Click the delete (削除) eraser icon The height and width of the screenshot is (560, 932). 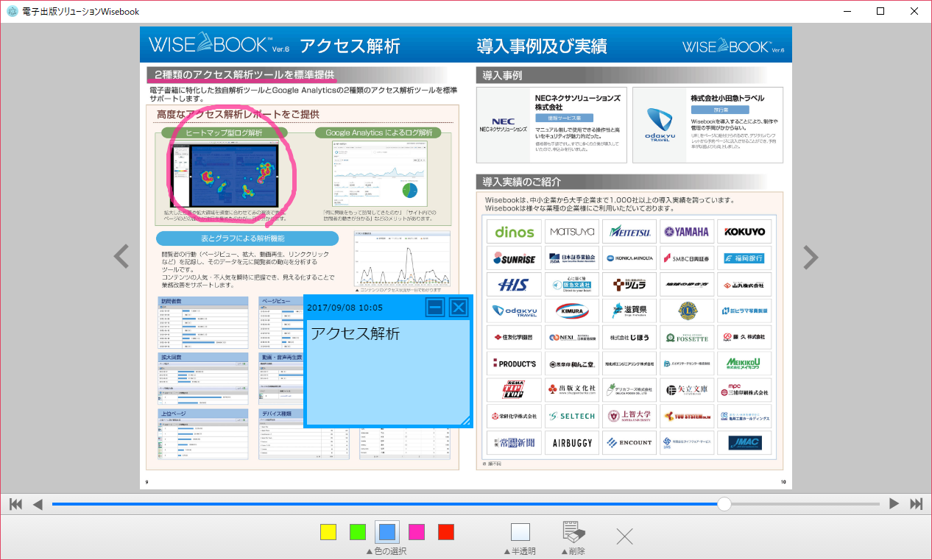pos(573,532)
